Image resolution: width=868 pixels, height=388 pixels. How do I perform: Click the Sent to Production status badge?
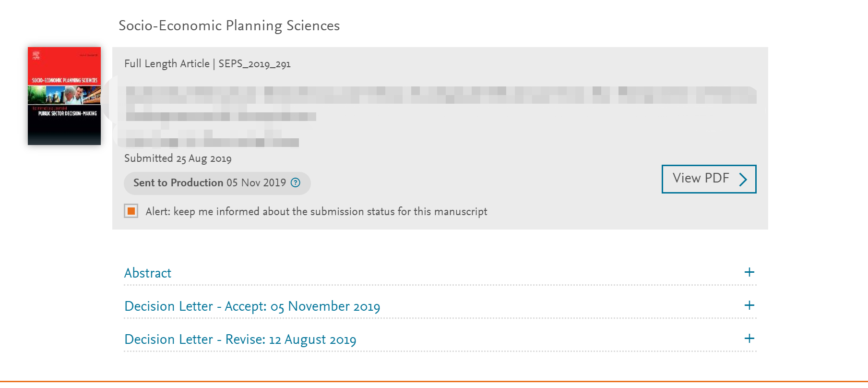pyautogui.click(x=217, y=183)
